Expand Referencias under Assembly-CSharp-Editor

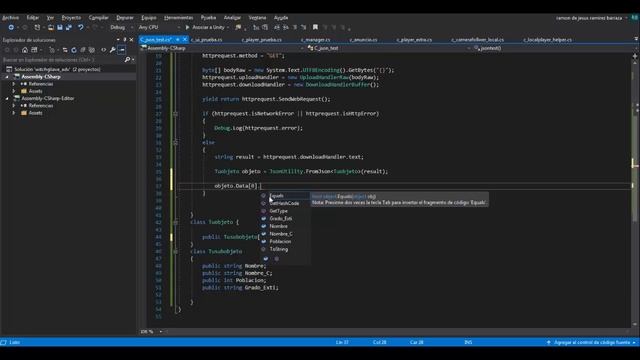tap(13, 106)
